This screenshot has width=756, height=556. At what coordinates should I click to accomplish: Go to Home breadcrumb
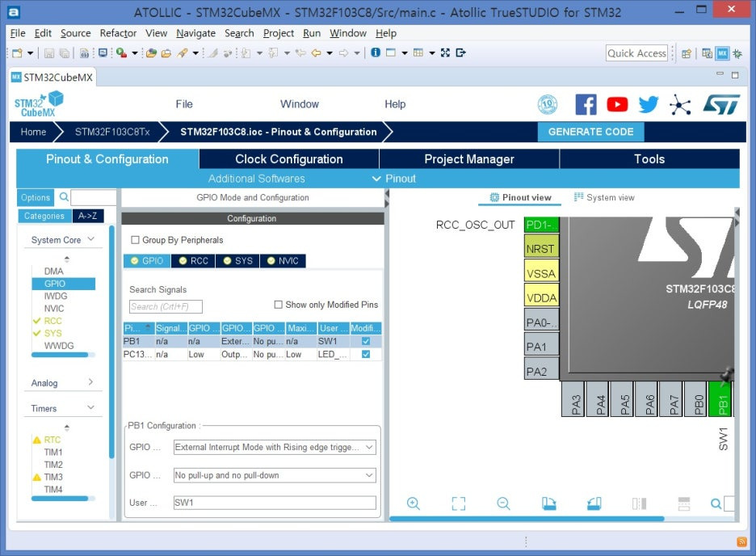(x=33, y=132)
